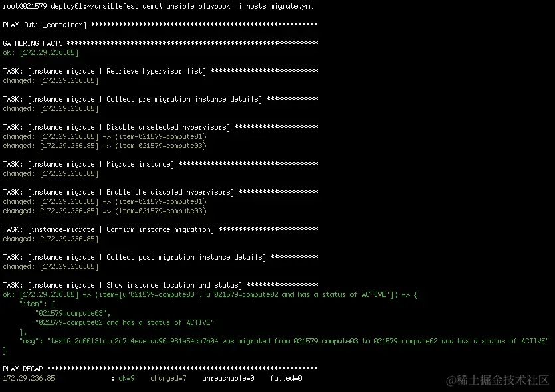
Task: Click the '"item": [' JSON line
Action: [37, 304]
